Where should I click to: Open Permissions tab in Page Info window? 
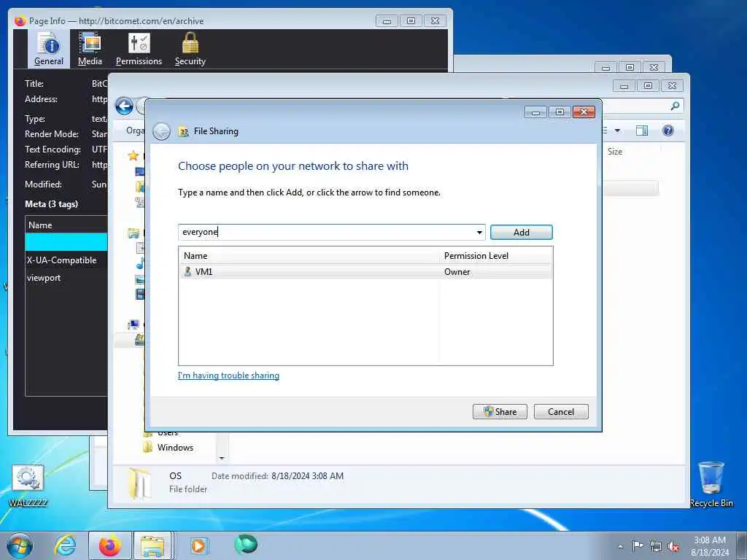pos(139,49)
